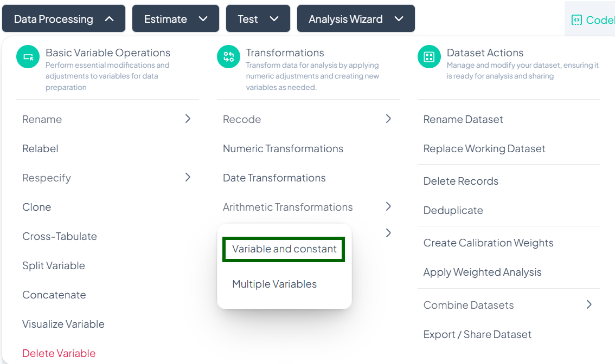Image resolution: width=615 pixels, height=364 pixels.
Task: Click the Dataset Actions grid icon
Action: point(429,57)
